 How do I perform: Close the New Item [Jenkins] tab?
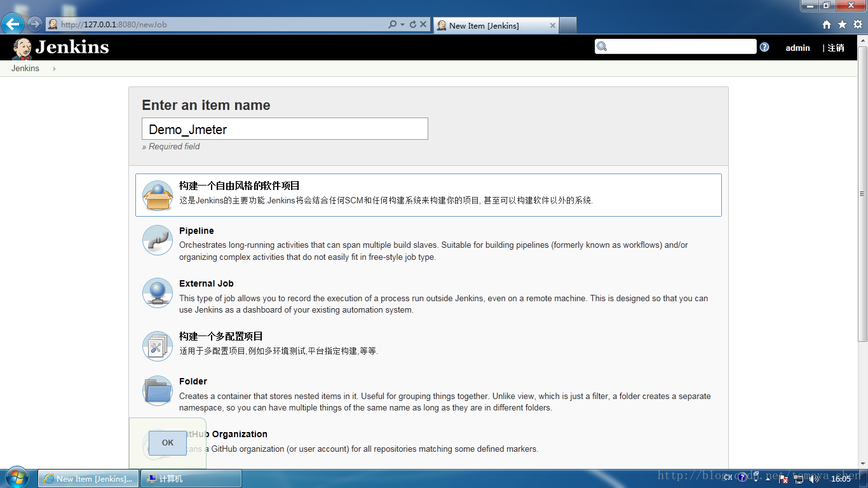coord(552,25)
